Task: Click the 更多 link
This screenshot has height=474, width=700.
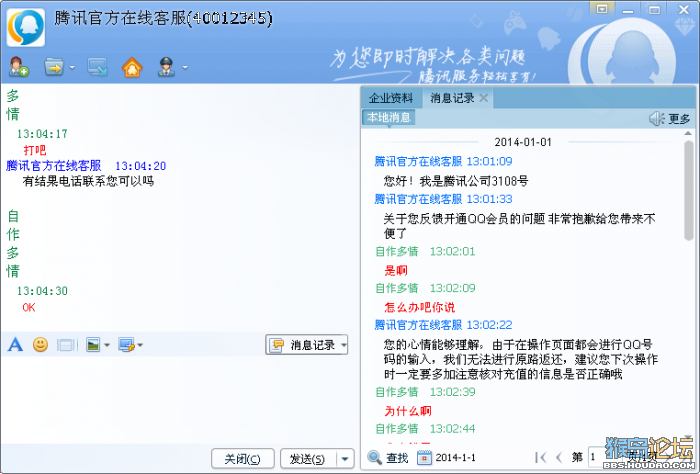Action: tap(679, 119)
